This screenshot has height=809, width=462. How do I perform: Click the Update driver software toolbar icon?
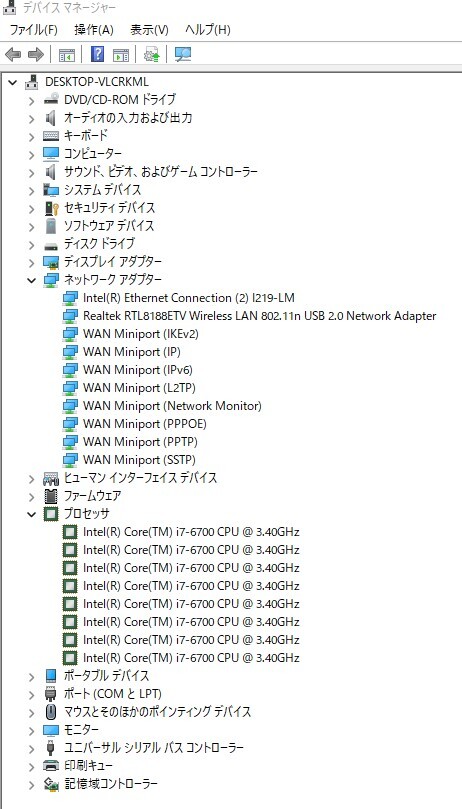[151, 54]
